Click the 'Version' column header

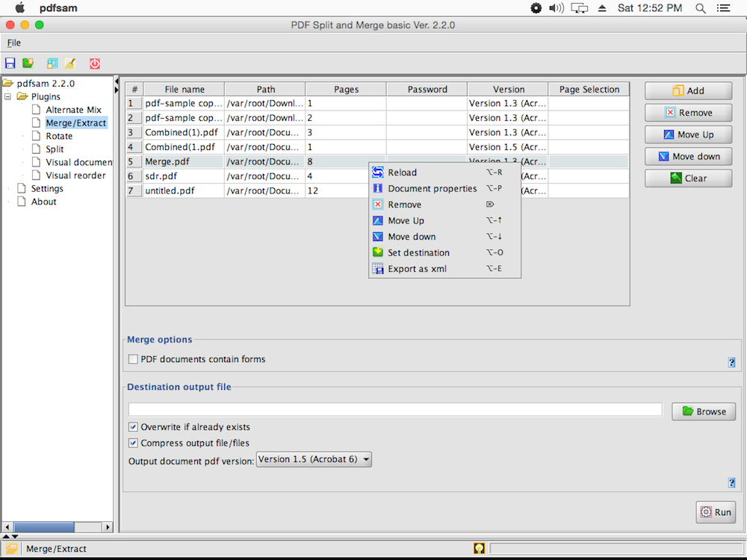pyautogui.click(x=508, y=89)
